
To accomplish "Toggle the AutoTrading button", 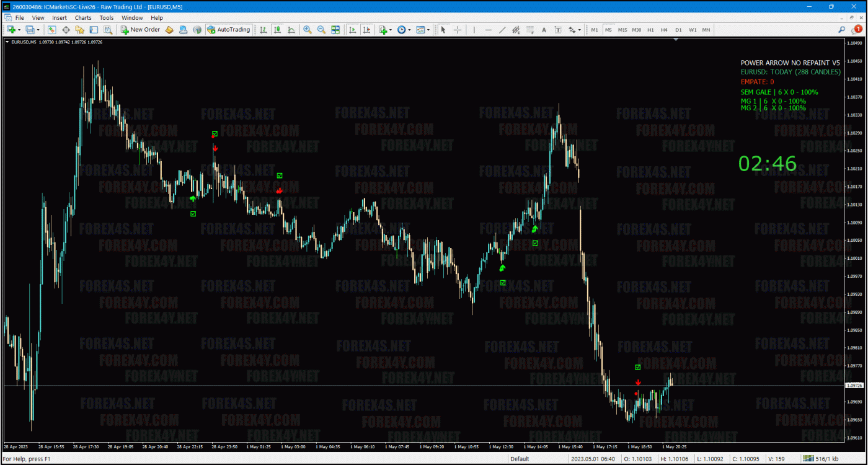I will 229,30.
